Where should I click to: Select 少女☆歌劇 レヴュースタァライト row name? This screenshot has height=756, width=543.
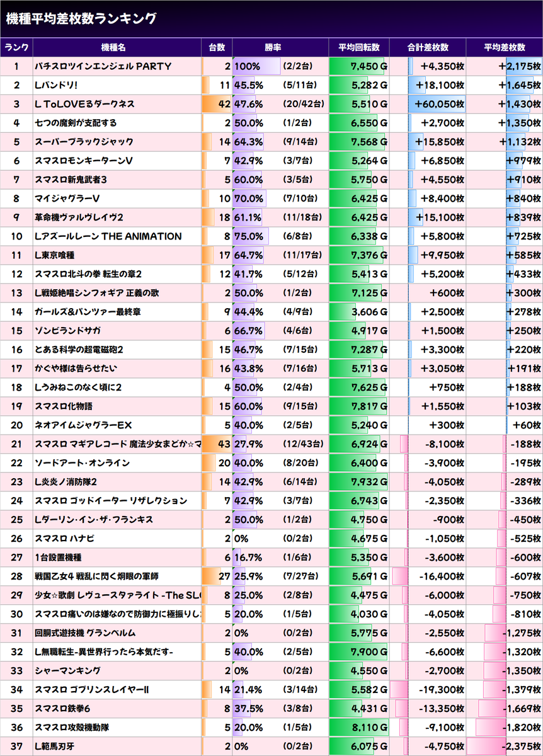click(118, 595)
